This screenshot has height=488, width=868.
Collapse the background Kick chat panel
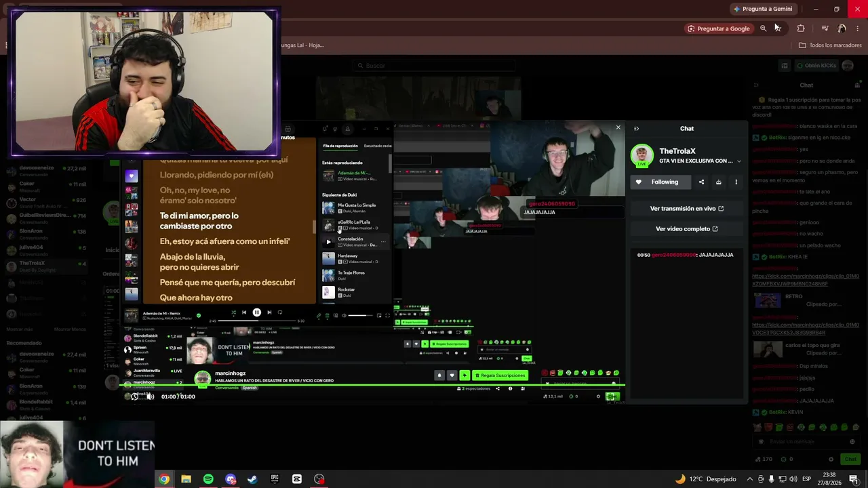coord(756,85)
